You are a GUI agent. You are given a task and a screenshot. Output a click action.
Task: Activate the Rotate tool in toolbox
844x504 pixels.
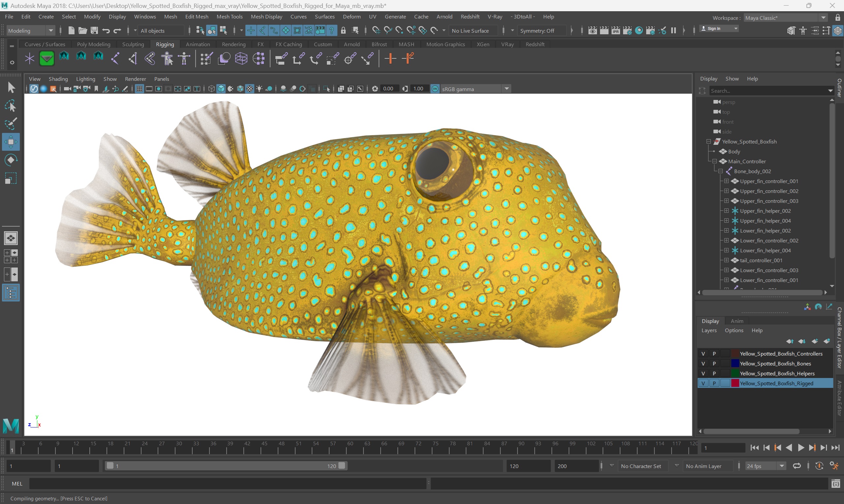[x=11, y=160]
